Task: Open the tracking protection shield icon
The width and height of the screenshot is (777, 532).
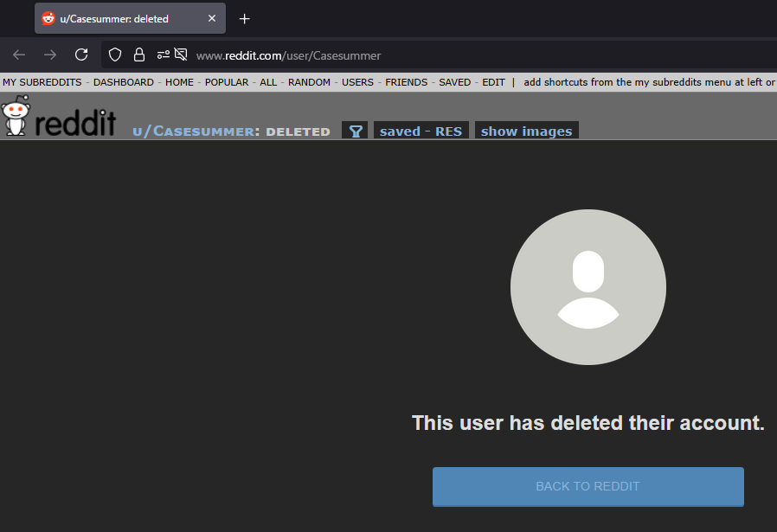Action: tap(115, 54)
